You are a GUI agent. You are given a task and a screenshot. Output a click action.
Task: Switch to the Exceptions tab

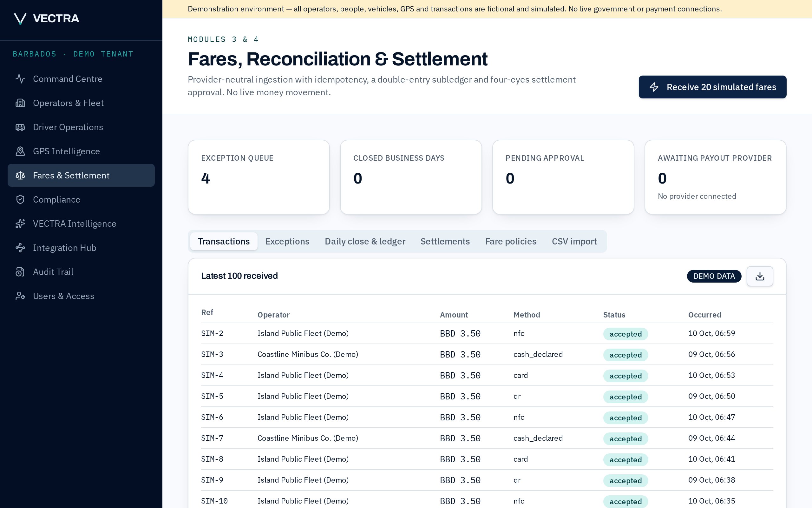tap(287, 241)
